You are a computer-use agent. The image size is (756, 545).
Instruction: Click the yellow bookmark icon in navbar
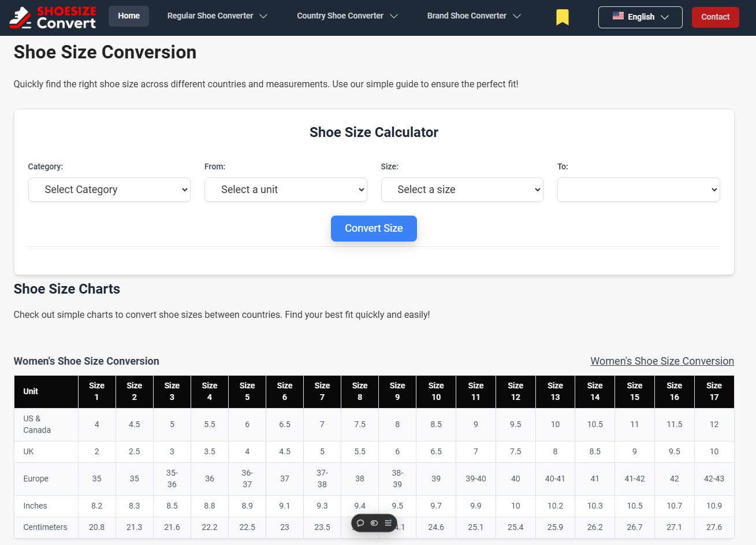(x=562, y=17)
